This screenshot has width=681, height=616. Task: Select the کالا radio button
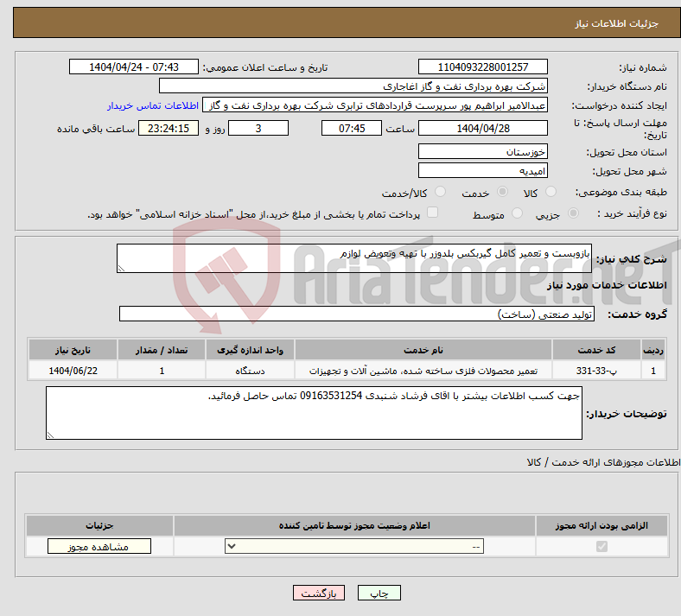point(551,192)
